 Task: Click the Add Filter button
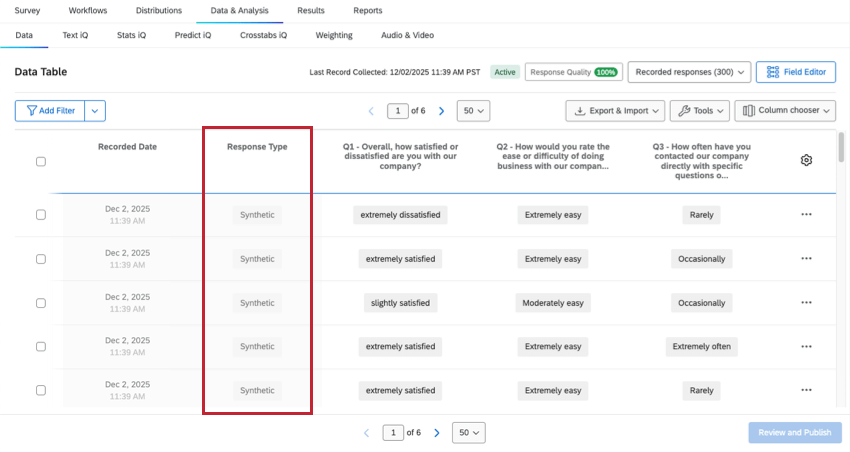pos(49,111)
